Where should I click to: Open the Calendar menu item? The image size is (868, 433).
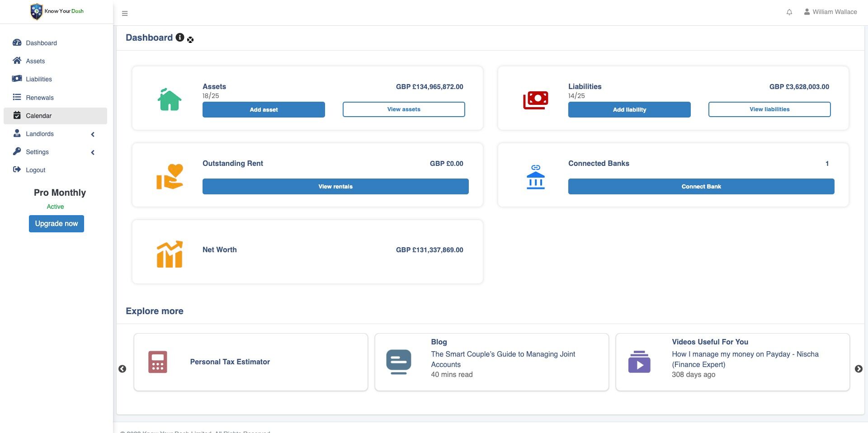tap(55, 116)
